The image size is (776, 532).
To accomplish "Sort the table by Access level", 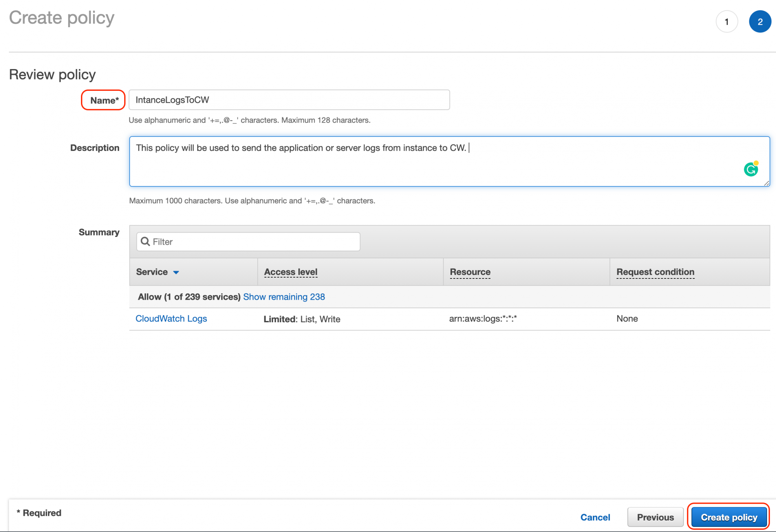I will click(290, 272).
